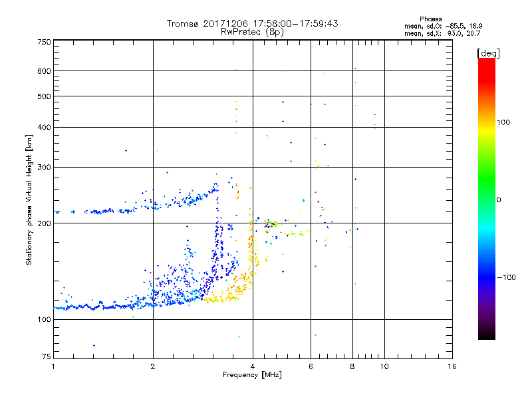532x399 pixels.
Task: Click the 'Phases' header label
Action: click(x=430, y=19)
